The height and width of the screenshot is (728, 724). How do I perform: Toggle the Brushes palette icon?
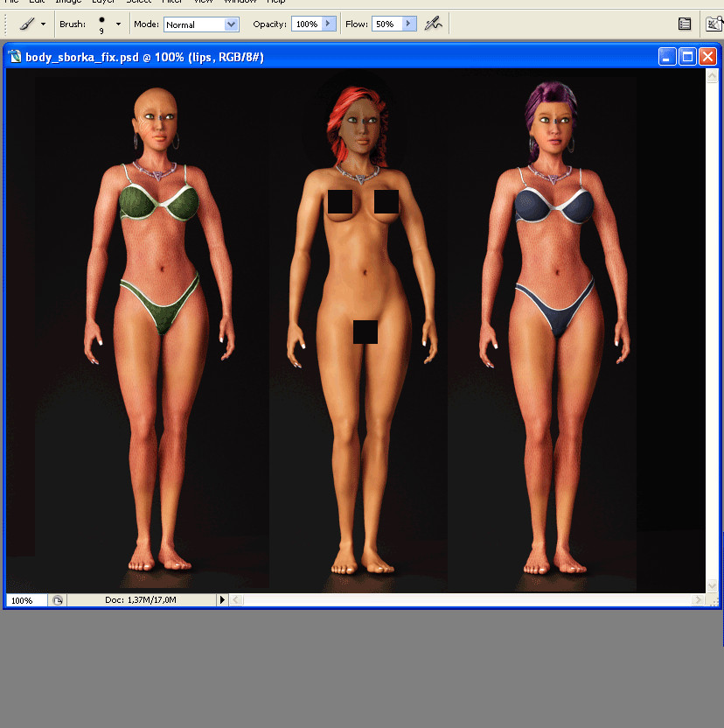point(685,24)
